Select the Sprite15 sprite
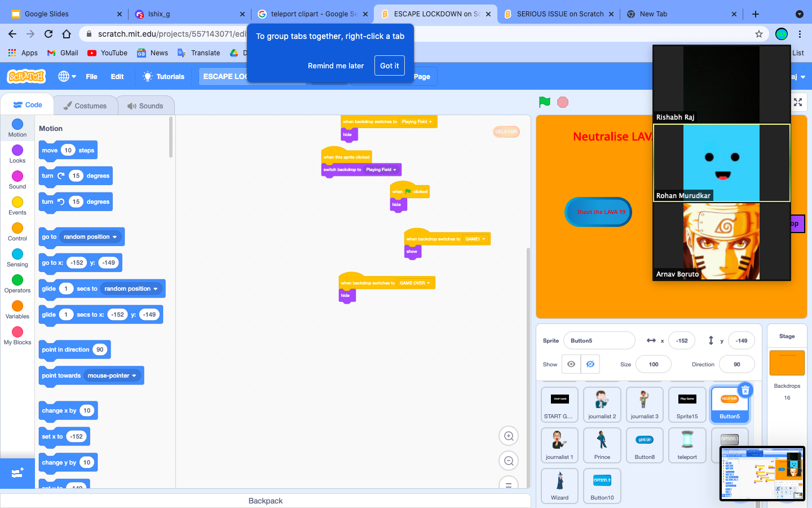This screenshot has height=508, width=812. click(x=687, y=405)
